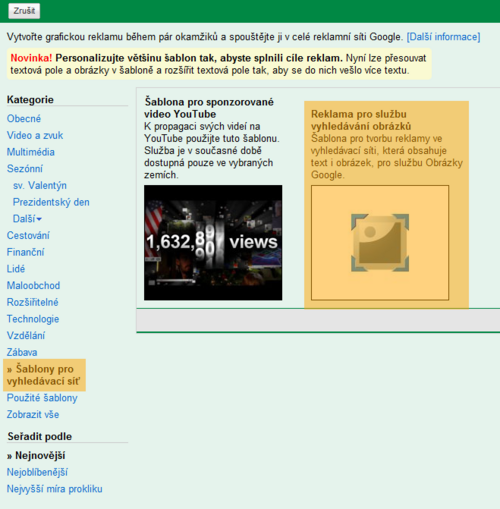Select highlighted Šablony pro vyhledávací síť category

(44, 375)
